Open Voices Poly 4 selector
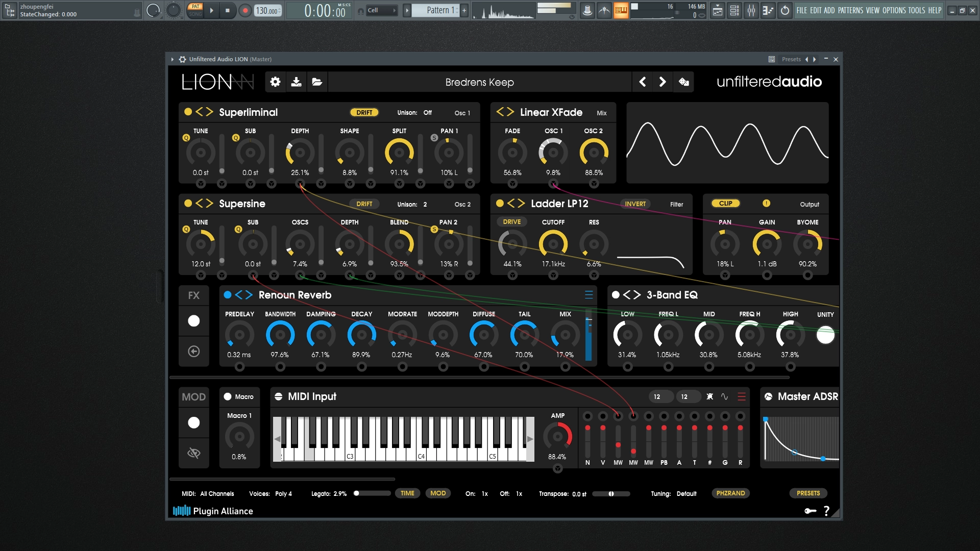 [x=283, y=494]
